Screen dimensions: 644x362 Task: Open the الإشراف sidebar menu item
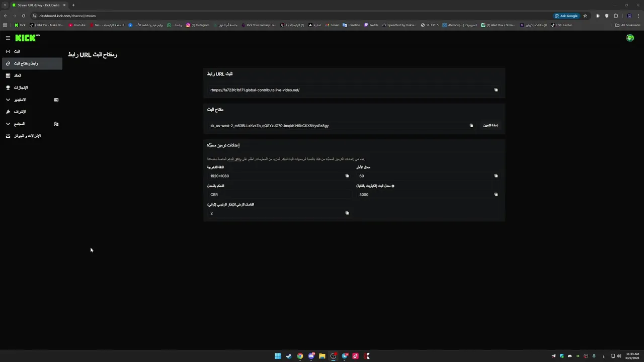click(x=20, y=112)
